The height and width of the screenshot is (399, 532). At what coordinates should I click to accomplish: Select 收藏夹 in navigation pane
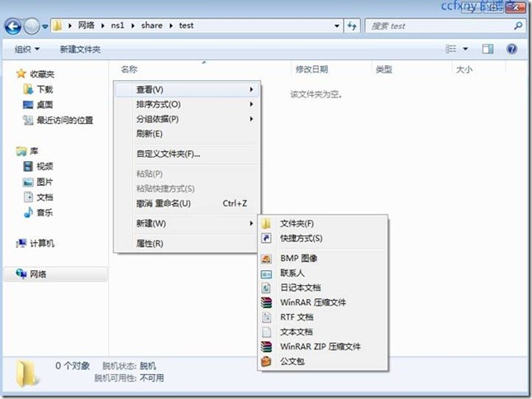36,74
